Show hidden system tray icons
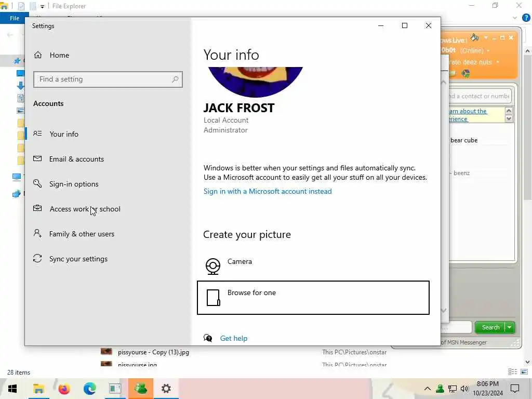The image size is (532, 399). tap(428, 389)
